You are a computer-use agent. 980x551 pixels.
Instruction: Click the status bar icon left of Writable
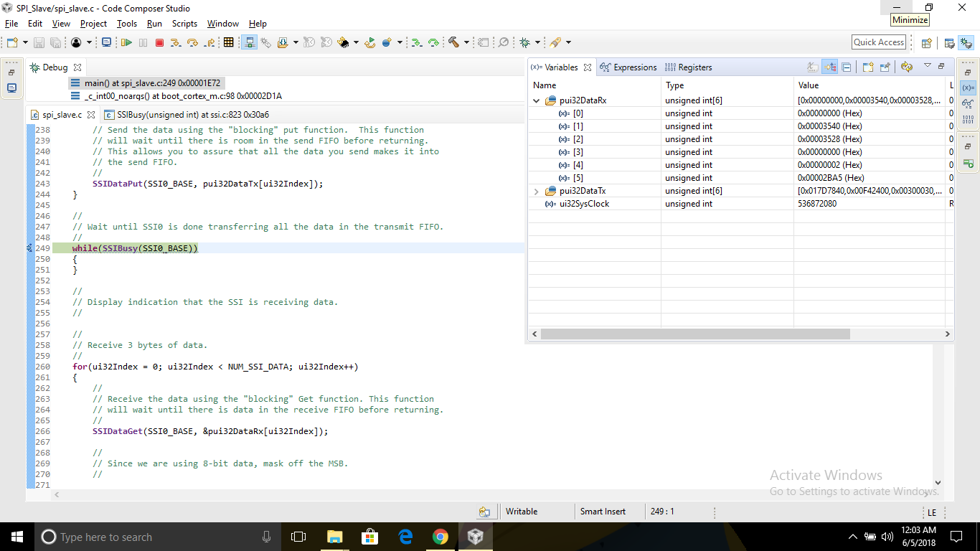[x=485, y=512]
